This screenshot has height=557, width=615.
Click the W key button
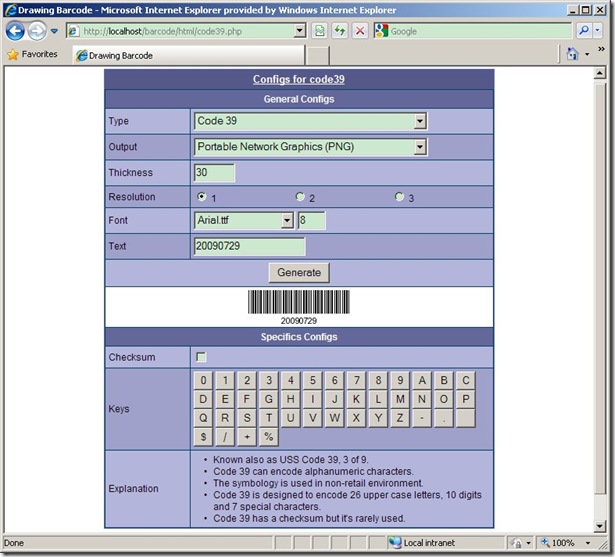[x=335, y=418]
